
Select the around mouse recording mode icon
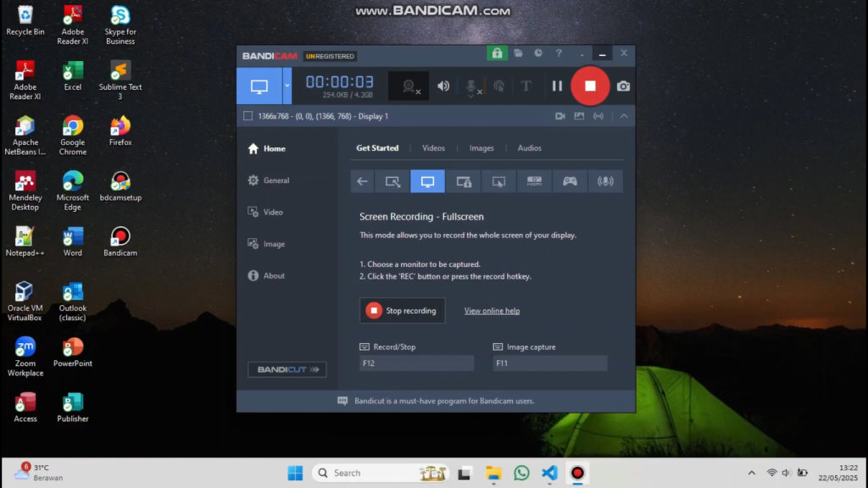(x=498, y=181)
